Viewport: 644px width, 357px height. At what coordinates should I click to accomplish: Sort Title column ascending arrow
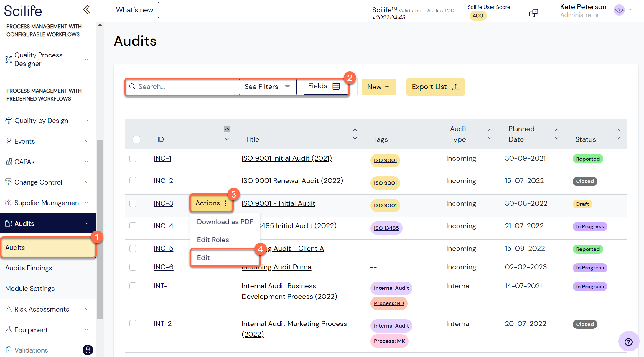pos(355,130)
